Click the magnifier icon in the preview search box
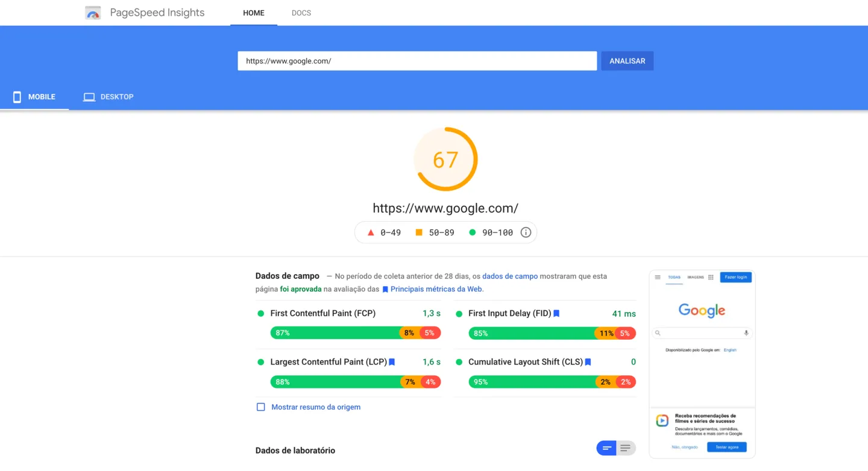Image resolution: width=868 pixels, height=471 pixels. 658,332
